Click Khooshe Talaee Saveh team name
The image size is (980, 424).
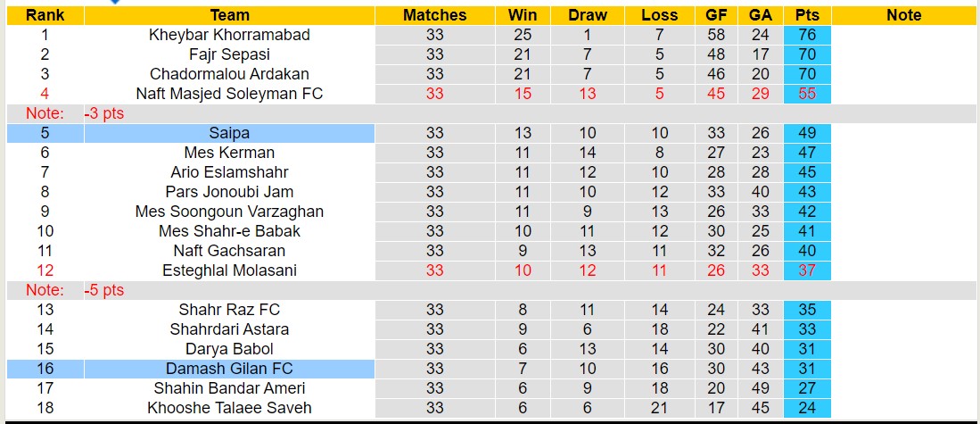229,408
